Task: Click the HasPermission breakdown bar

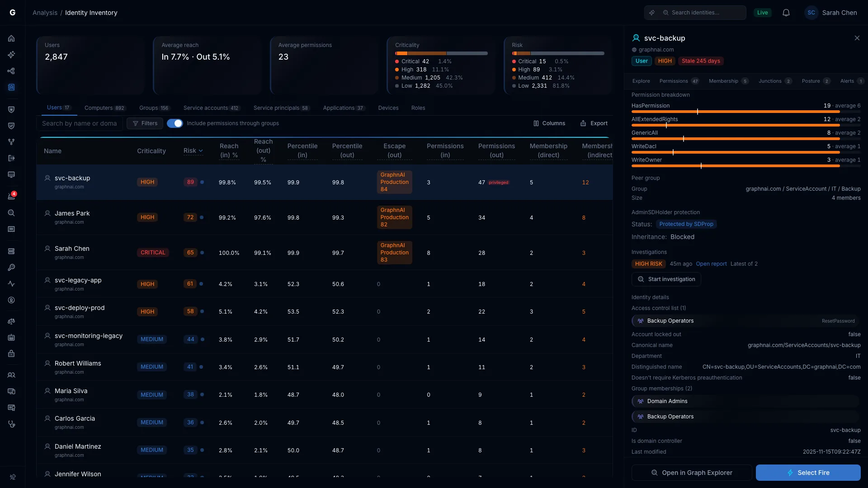Action: 746,111
